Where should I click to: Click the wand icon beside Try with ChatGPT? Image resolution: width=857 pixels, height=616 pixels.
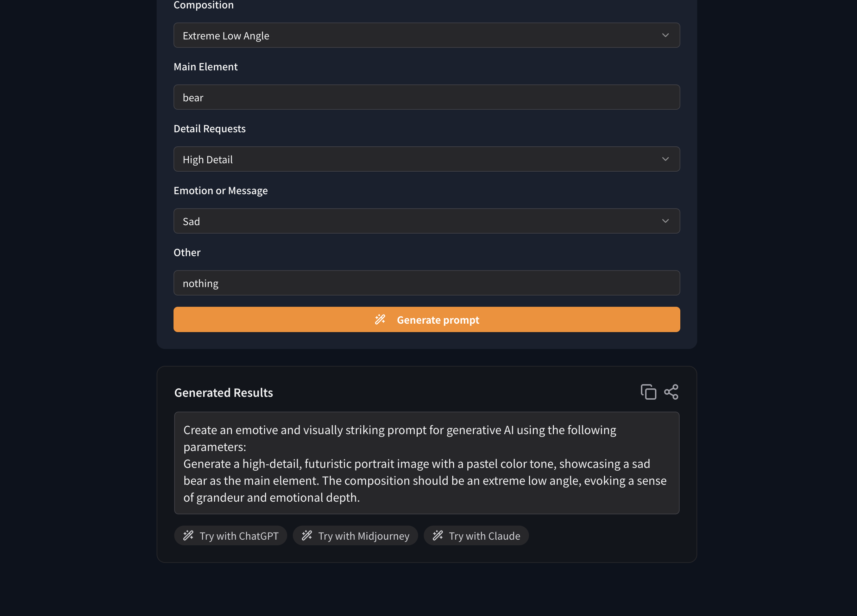tap(188, 535)
